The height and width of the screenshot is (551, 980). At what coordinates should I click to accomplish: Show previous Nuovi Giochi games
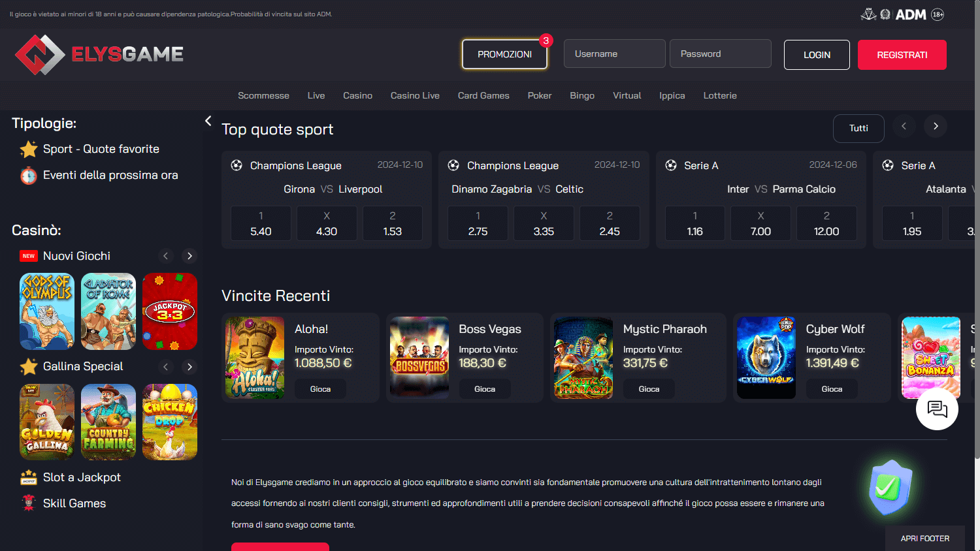[166, 256]
